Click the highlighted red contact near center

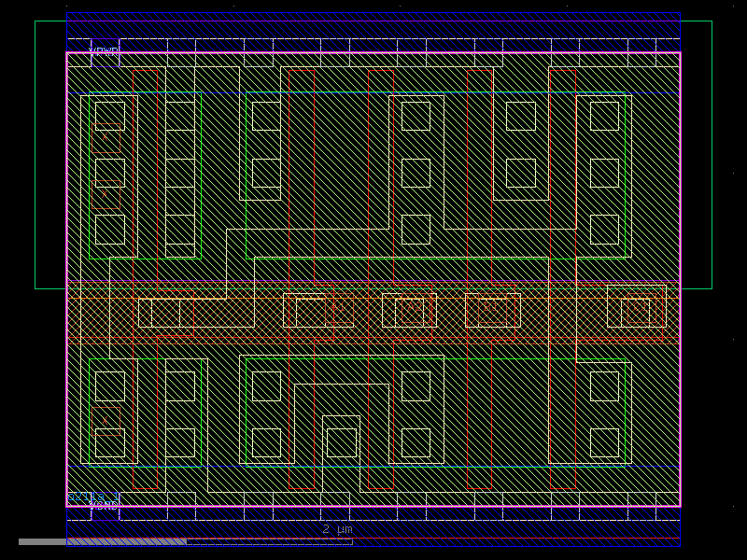(411, 306)
